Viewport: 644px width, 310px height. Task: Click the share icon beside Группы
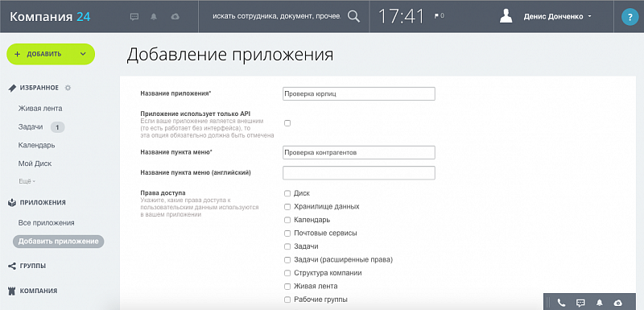(x=12, y=266)
